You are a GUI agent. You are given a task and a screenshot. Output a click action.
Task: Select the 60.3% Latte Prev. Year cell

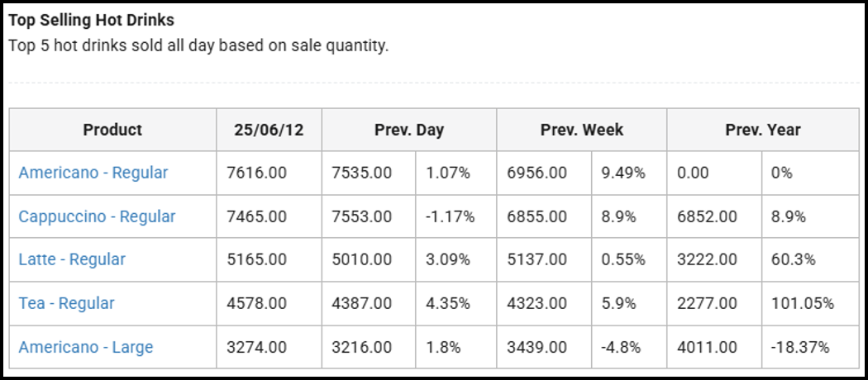[x=793, y=259]
